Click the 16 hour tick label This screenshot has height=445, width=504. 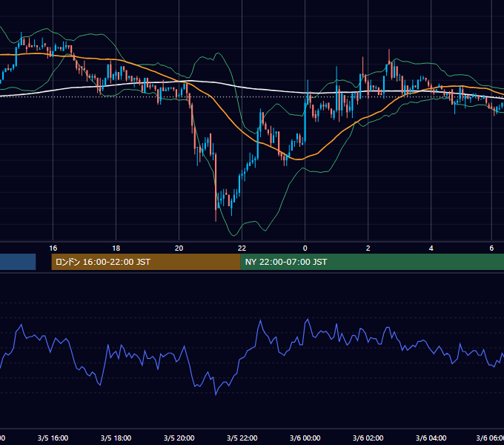coord(53,248)
